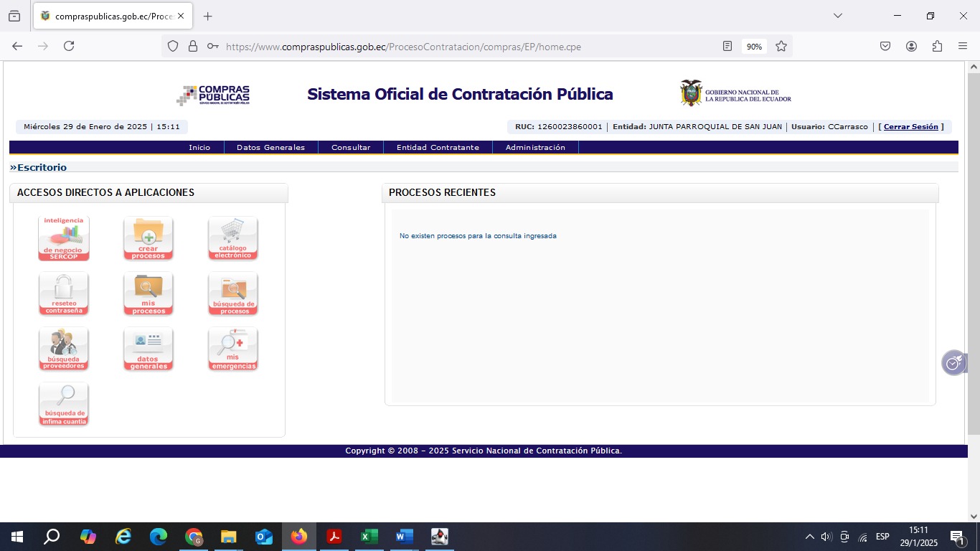980x551 pixels.
Task: Open the 'Entidad Contratante' menu
Action: pos(438,147)
